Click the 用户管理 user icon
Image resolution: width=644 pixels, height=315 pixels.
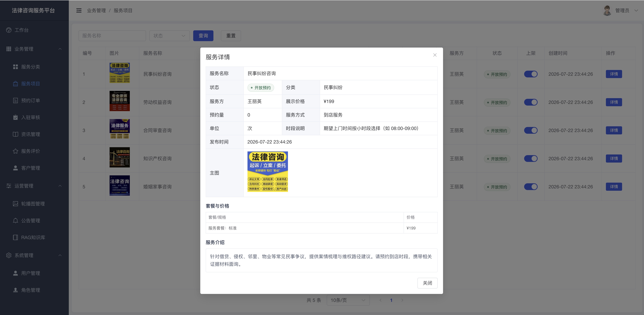click(16, 273)
